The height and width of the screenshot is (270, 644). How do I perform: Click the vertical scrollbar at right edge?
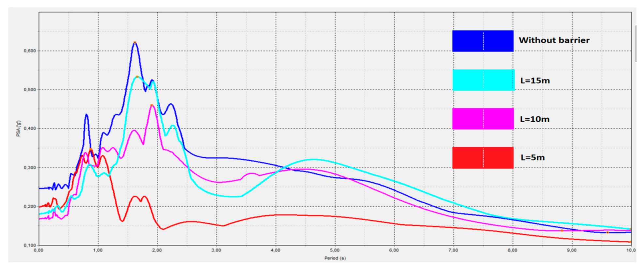[x=636, y=44]
